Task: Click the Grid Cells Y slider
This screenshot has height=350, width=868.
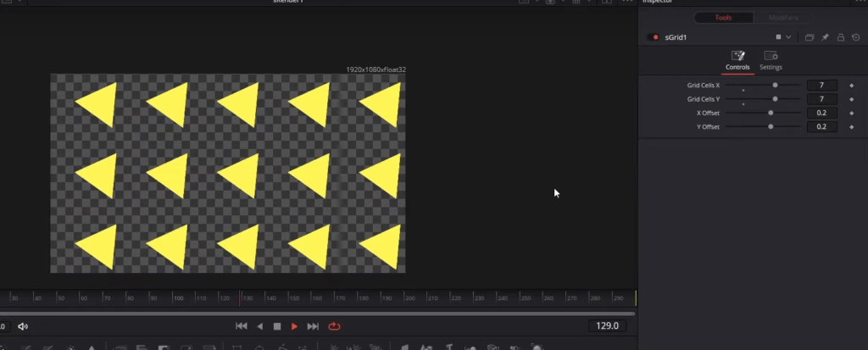Action: point(763,99)
